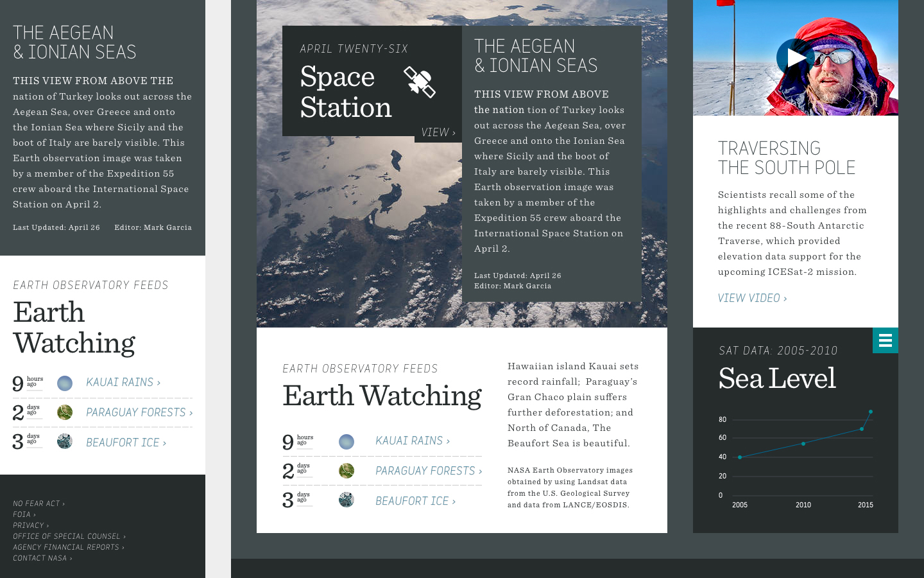Open Kauai Rains link in the sidebar
The width and height of the screenshot is (924, 578).
(x=123, y=382)
